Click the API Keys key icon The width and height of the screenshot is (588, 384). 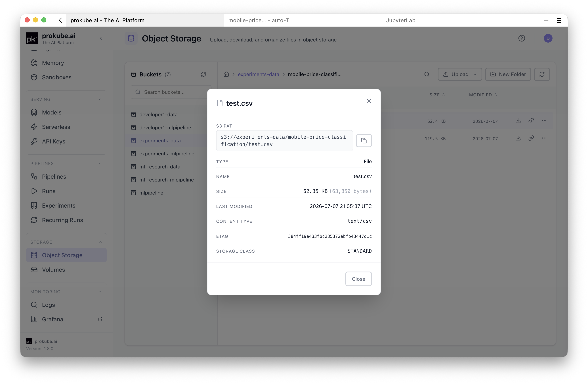34,141
